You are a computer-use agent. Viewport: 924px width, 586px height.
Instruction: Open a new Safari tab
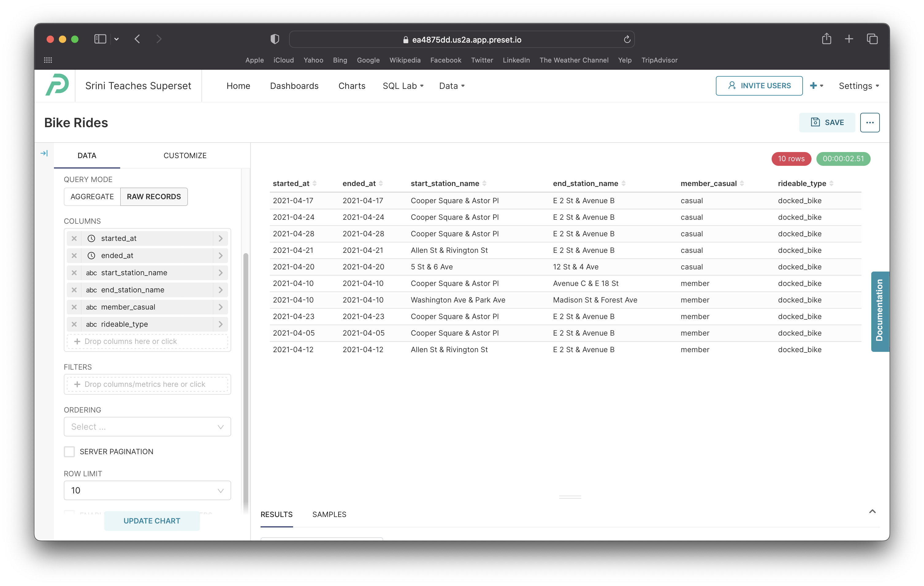[x=849, y=39]
